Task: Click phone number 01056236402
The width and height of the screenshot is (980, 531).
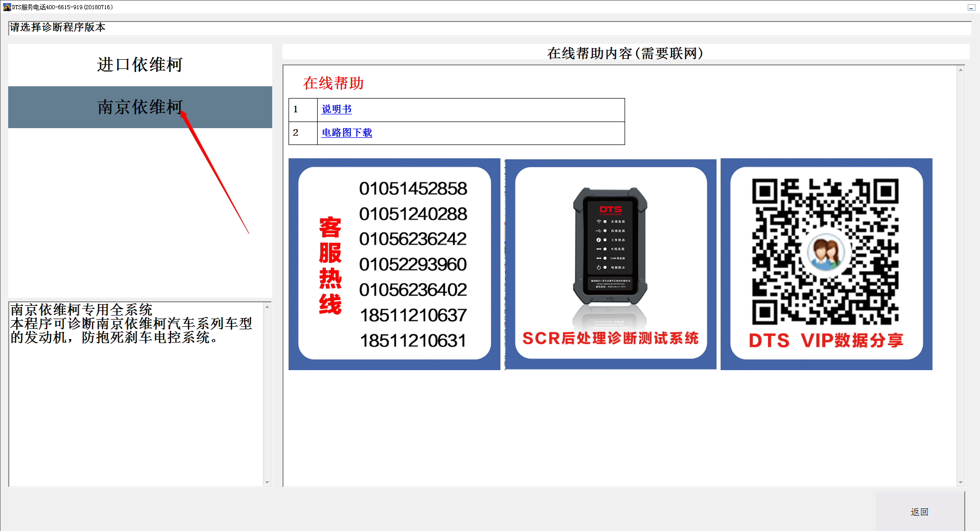Action: coord(413,290)
